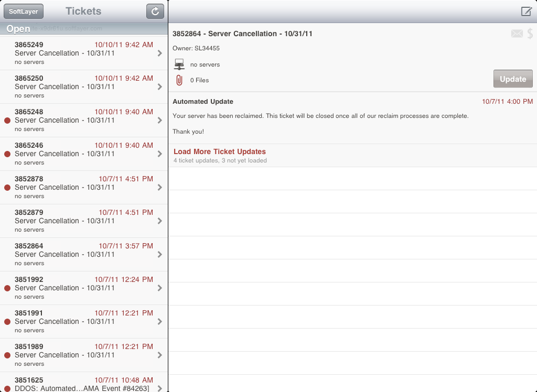Image resolution: width=537 pixels, height=392 pixels.
Task: Tap the refresh tickets icon
Action: (x=155, y=11)
